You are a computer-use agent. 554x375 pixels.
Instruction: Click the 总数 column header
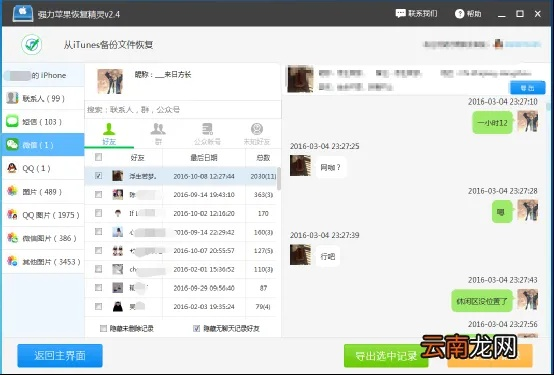pos(263,158)
